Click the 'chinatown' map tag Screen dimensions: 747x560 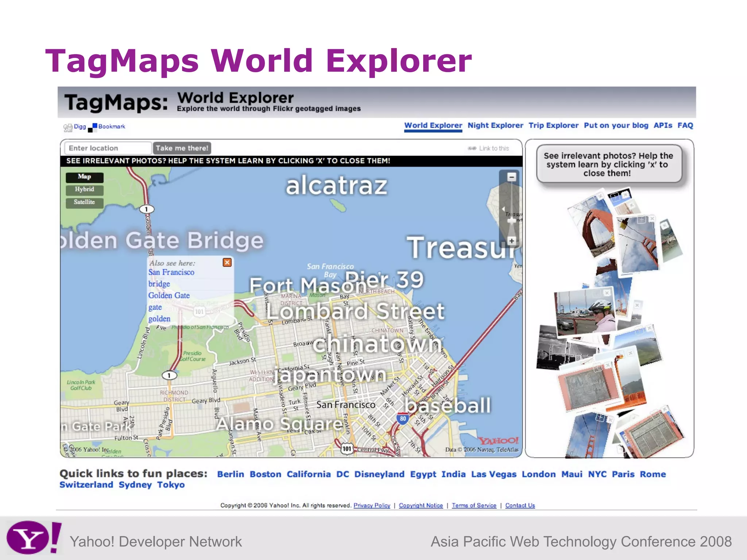point(377,344)
